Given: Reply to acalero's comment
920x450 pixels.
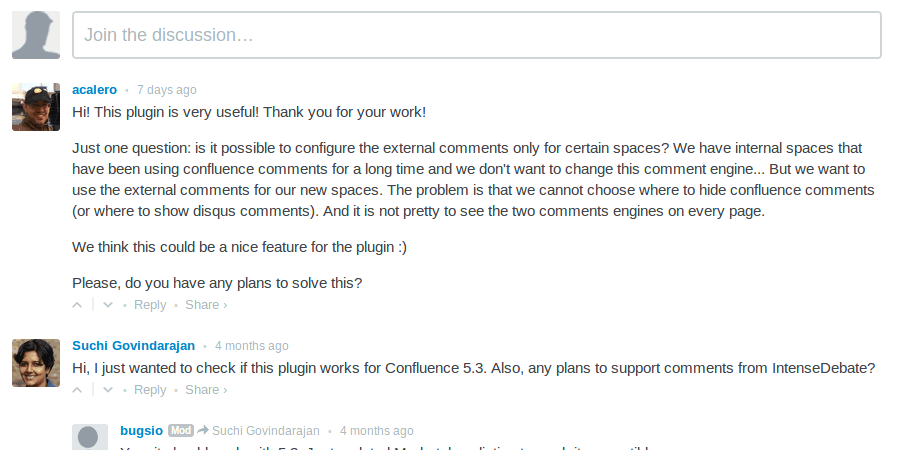Looking at the screenshot, I should pos(150,305).
